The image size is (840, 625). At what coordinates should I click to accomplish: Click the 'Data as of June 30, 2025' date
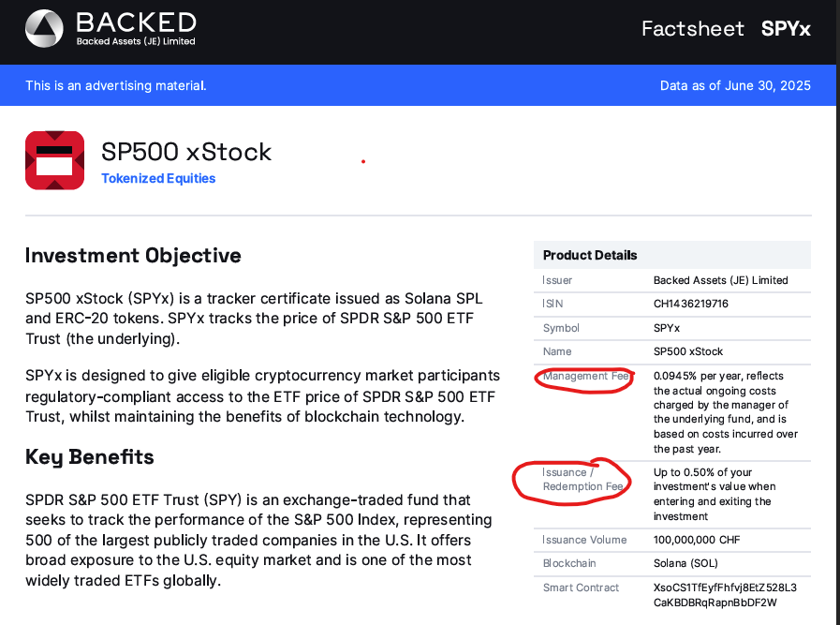(735, 86)
